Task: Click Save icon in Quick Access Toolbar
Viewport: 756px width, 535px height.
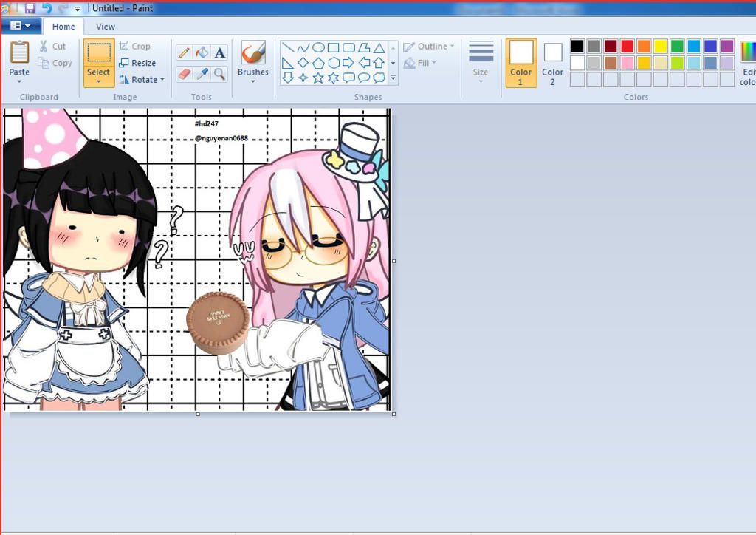Action: [30, 8]
